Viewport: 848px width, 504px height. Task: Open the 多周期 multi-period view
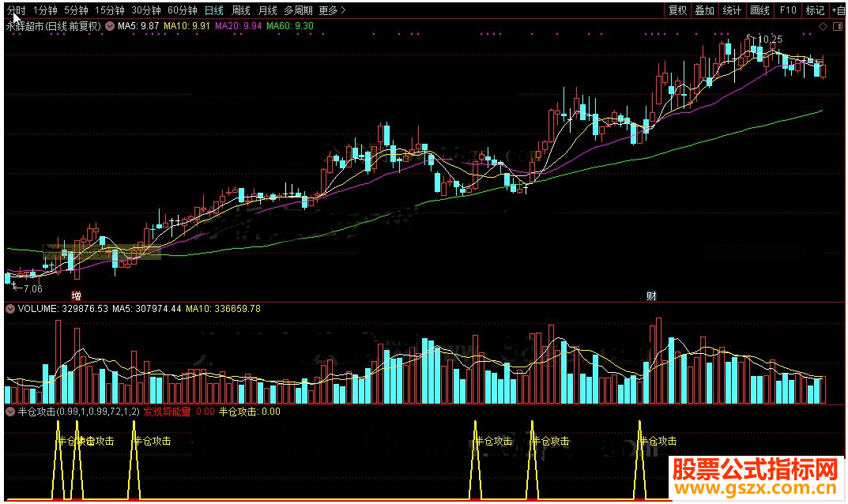298,10
